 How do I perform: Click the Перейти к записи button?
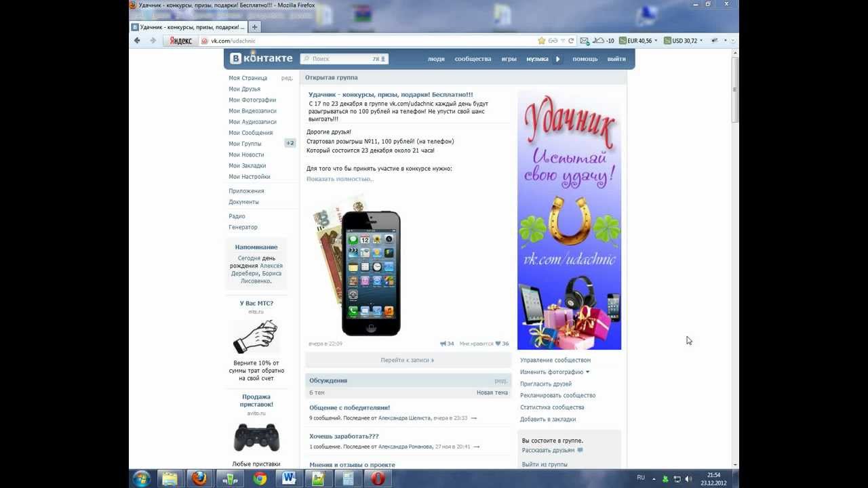[x=407, y=360]
